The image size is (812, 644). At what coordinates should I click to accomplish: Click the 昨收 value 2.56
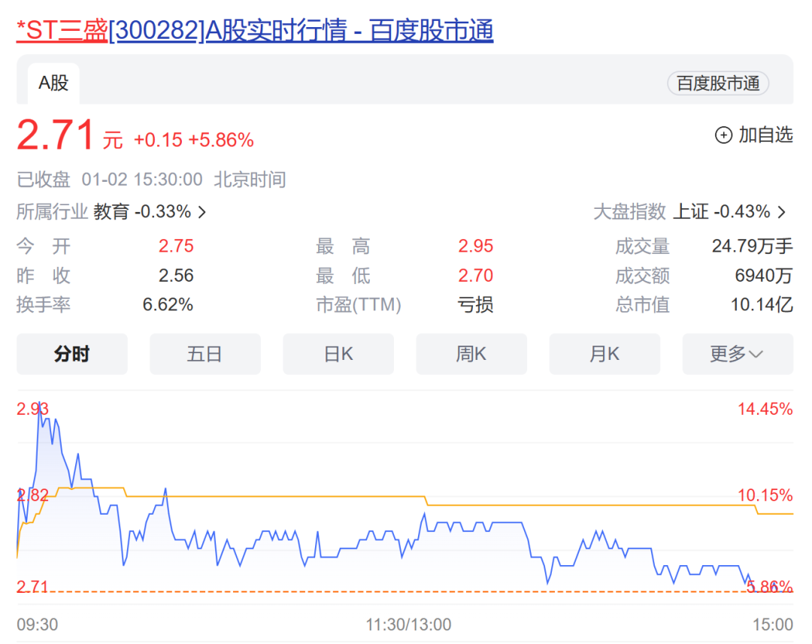point(176,275)
